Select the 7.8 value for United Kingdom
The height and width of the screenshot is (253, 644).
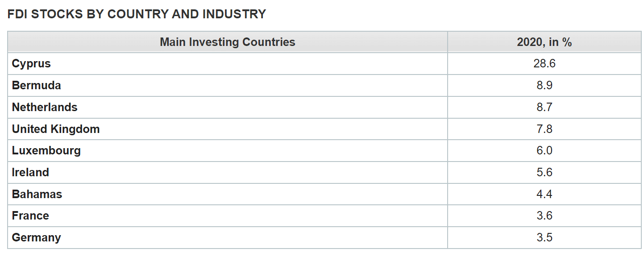coord(544,129)
